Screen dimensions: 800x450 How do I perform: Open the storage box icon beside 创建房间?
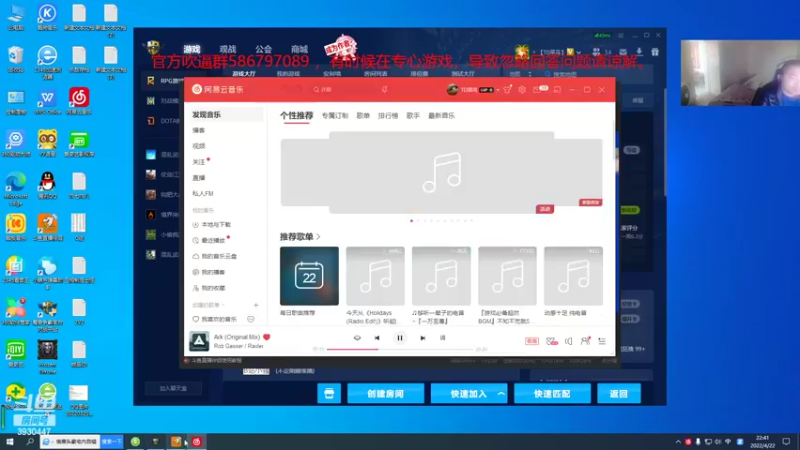tap(329, 394)
